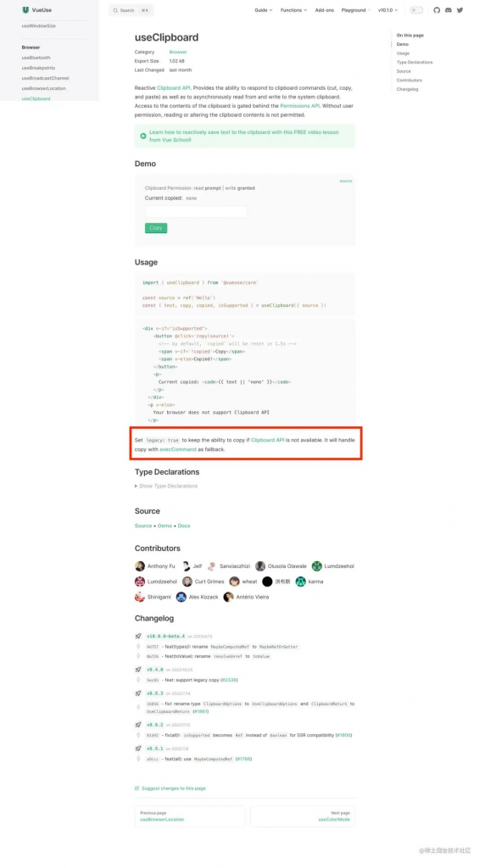Click the v10.0.0-beta.4 release rocket icon
Screen dimensions: 485x868
pyautogui.click(x=138, y=636)
